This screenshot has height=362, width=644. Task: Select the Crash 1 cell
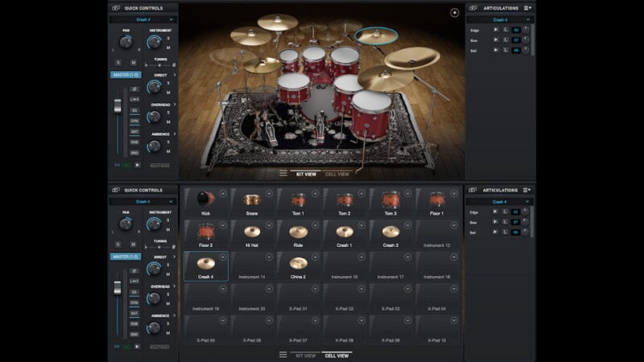(x=345, y=234)
